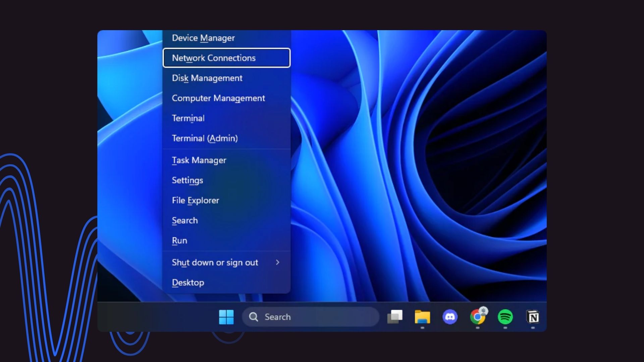Select the Search menu entry
The width and height of the screenshot is (644, 362).
pyautogui.click(x=226, y=221)
